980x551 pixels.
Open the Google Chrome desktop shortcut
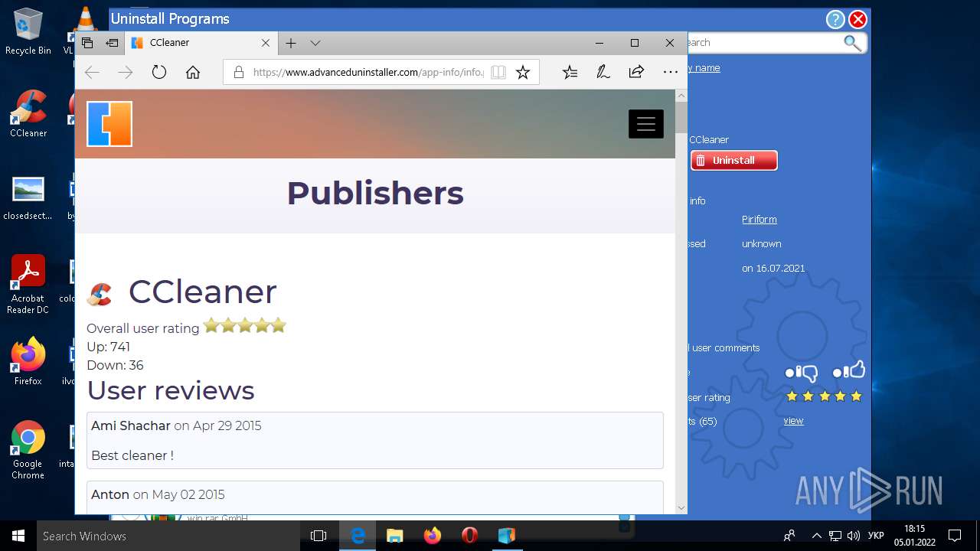[28, 450]
